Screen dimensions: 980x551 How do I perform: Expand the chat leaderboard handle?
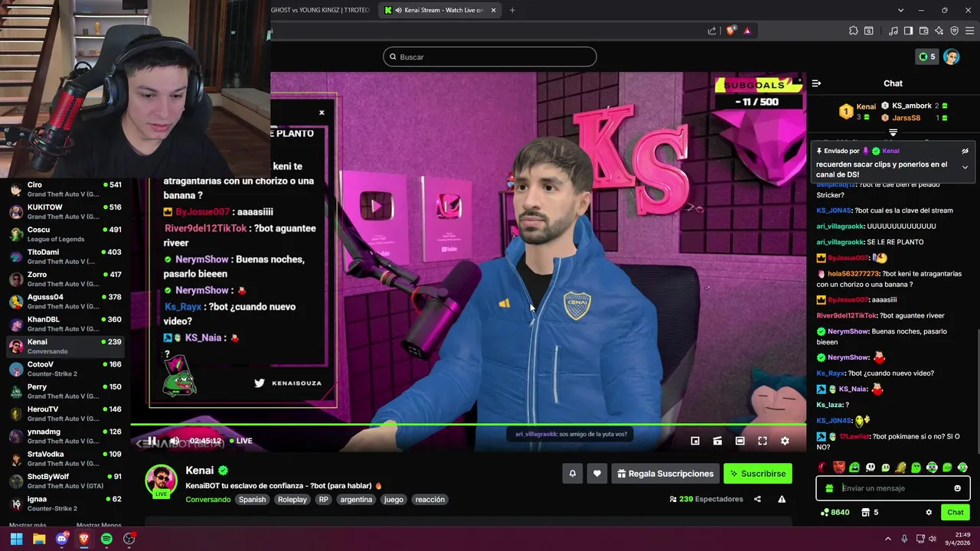click(893, 132)
